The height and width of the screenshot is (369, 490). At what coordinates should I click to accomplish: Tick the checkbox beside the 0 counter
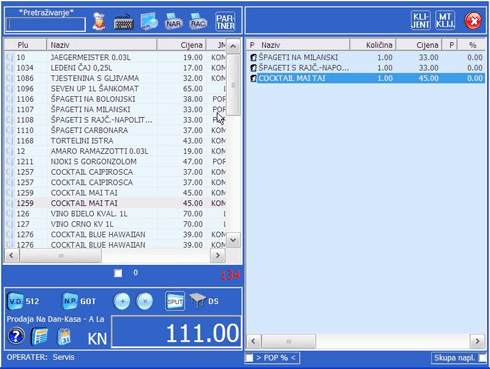pos(118,273)
